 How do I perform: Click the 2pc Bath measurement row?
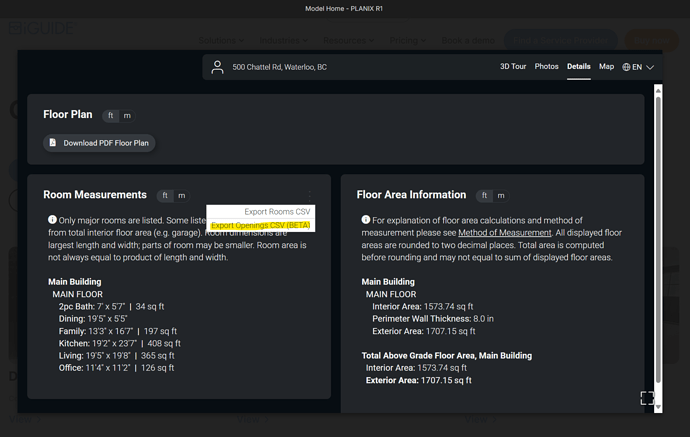pos(111,306)
